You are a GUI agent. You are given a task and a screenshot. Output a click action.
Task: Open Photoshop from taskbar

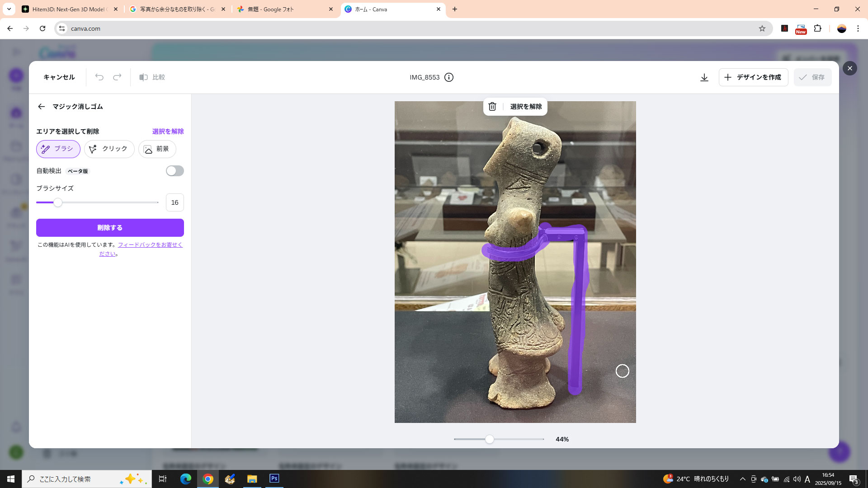coord(274,479)
